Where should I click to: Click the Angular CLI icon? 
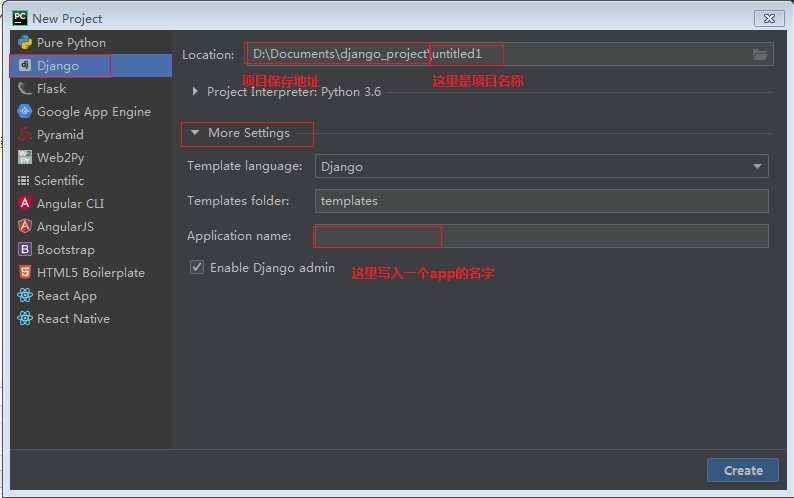(24, 203)
